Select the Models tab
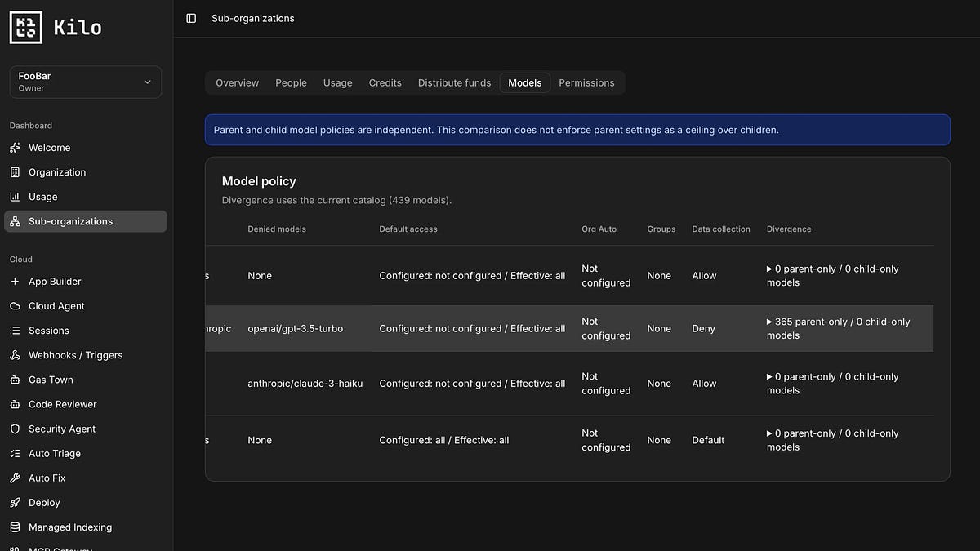Screen dimensions: 980x551 pos(525,82)
